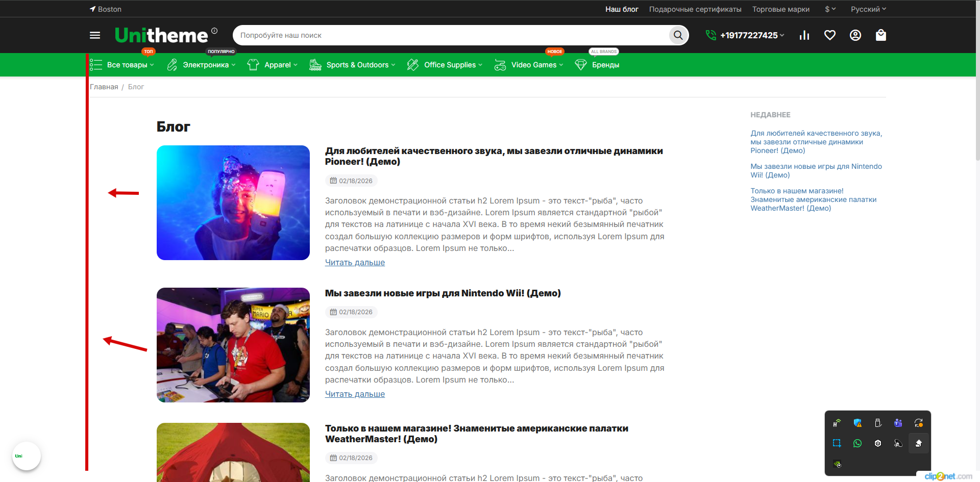This screenshot has width=980, height=482.
Task: Open the Sports & Outdoors menu
Action: [357, 65]
